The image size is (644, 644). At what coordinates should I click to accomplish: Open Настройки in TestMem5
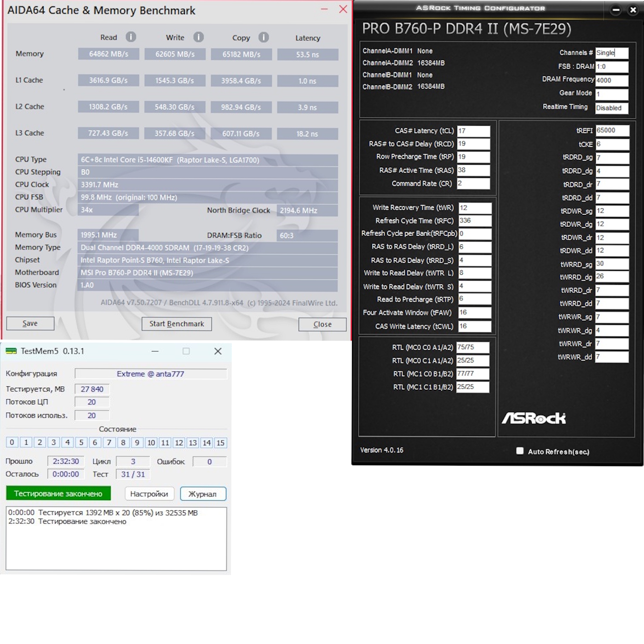(149, 494)
